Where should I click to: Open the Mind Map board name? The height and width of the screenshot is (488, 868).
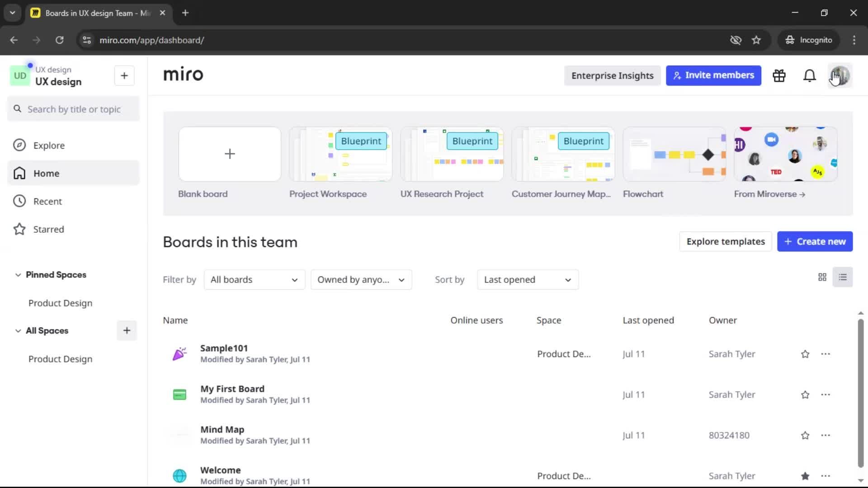pyautogui.click(x=222, y=430)
